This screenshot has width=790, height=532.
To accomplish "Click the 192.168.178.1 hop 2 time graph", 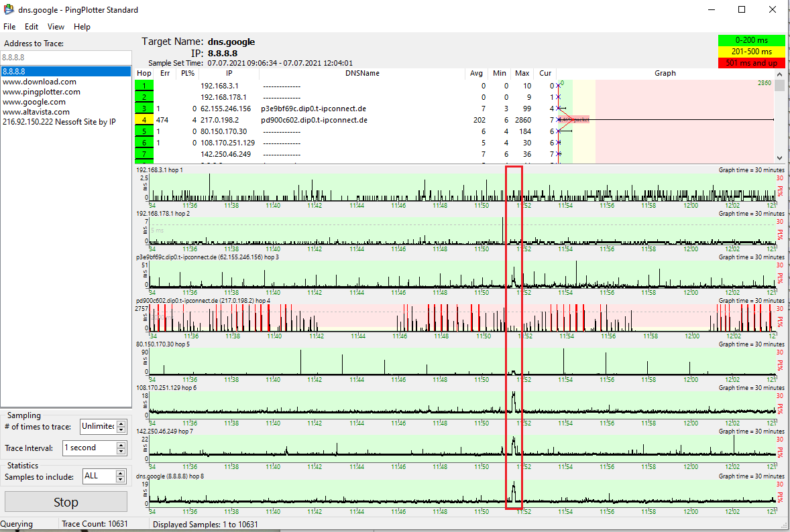I will pos(463,231).
